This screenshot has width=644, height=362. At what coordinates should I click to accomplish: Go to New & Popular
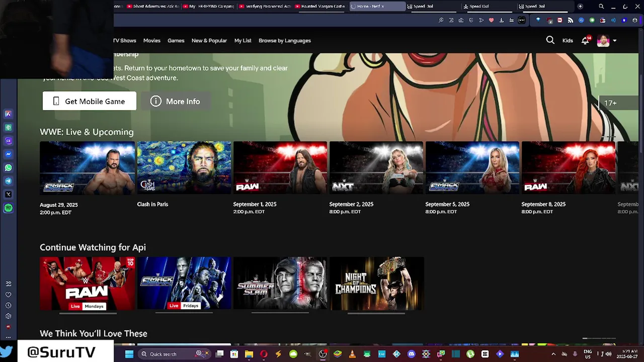209,41
